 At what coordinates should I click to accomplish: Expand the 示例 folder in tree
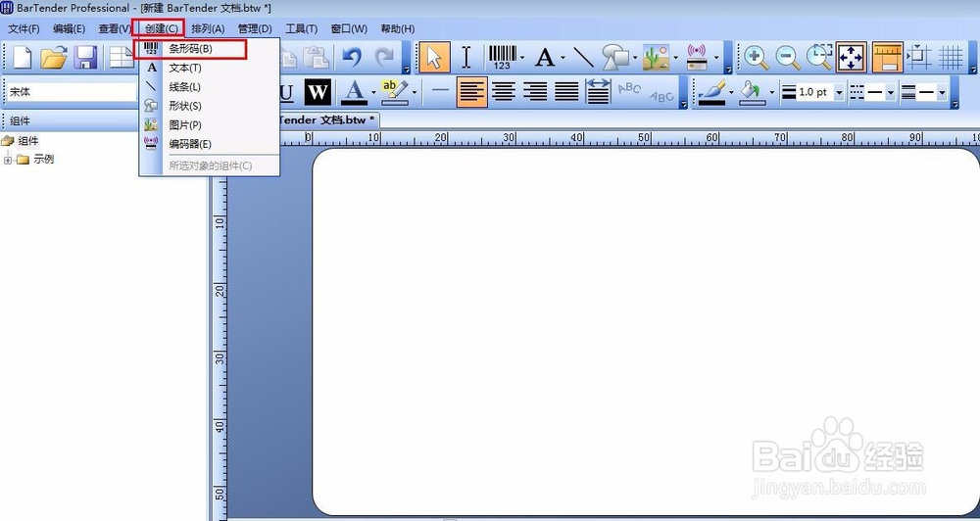(x=8, y=160)
